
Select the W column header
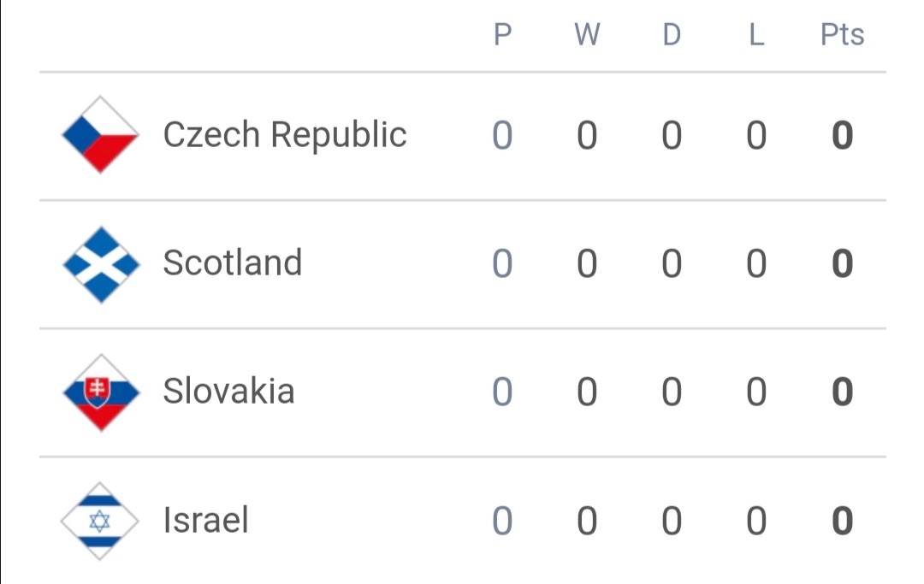[x=587, y=34]
